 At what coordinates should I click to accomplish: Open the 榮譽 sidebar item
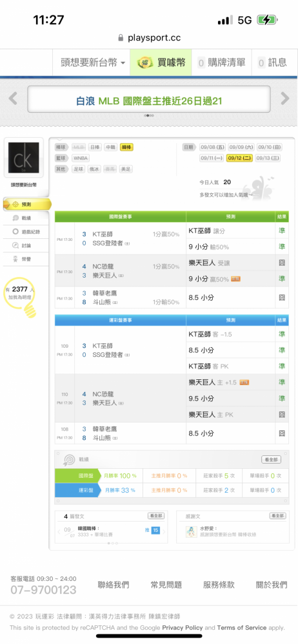click(26, 259)
